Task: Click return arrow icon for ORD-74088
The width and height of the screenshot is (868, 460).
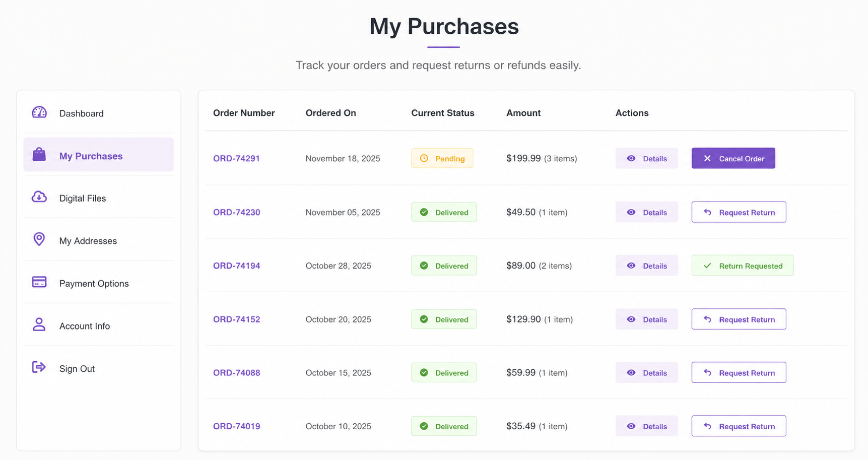Action: pyautogui.click(x=707, y=372)
